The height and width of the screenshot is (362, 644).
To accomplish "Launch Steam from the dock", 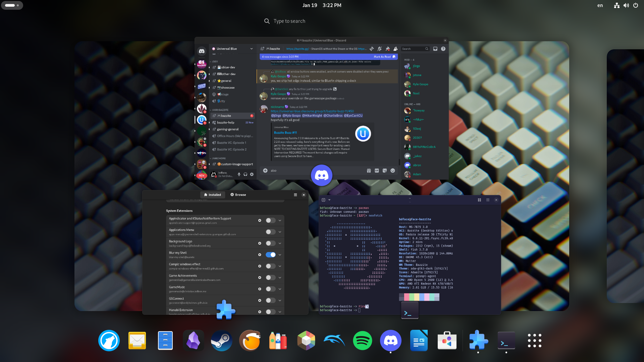I will [221, 341].
